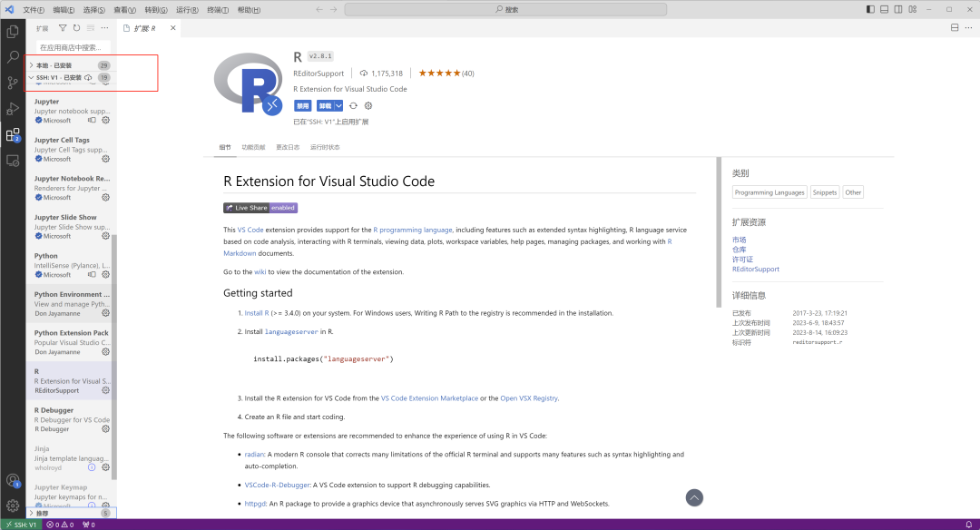Select the 细节 tab
This screenshot has height=530, width=980.
click(225, 148)
